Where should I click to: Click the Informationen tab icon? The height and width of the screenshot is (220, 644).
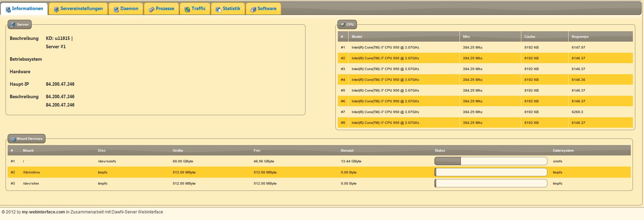click(8, 9)
